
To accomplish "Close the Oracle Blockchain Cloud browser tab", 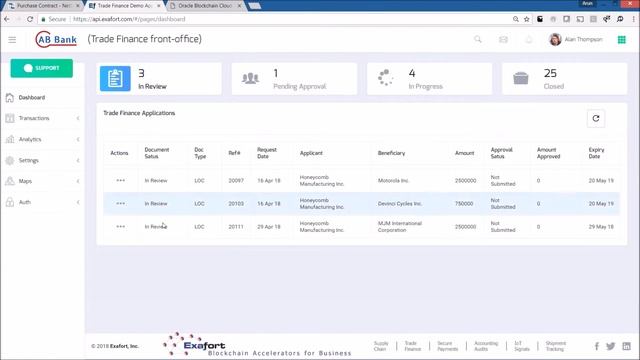I will point(240,6).
